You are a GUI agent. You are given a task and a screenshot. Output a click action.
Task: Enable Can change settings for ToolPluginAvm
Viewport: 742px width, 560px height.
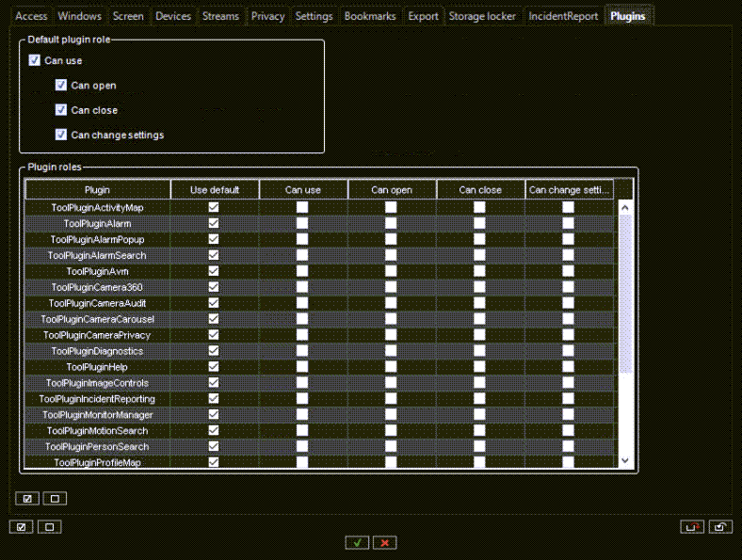point(569,271)
